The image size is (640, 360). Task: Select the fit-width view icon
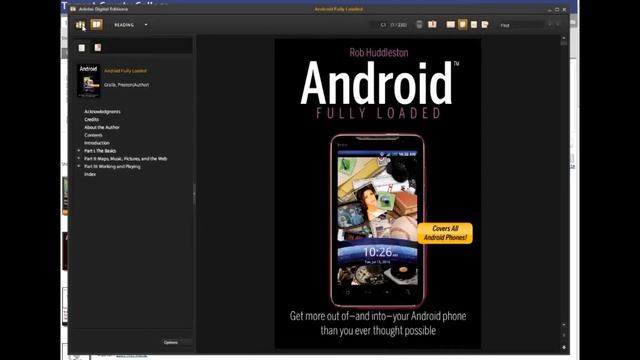[x=474, y=25]
